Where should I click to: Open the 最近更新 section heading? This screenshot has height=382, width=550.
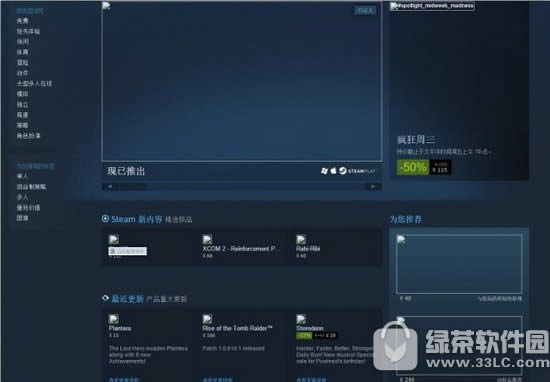pos(127,299)
